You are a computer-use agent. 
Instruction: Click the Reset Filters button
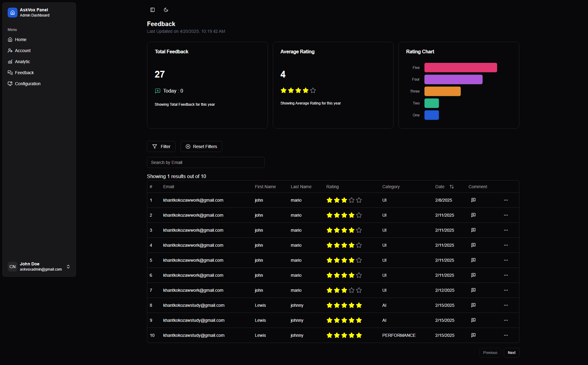(x=201, y=146)
